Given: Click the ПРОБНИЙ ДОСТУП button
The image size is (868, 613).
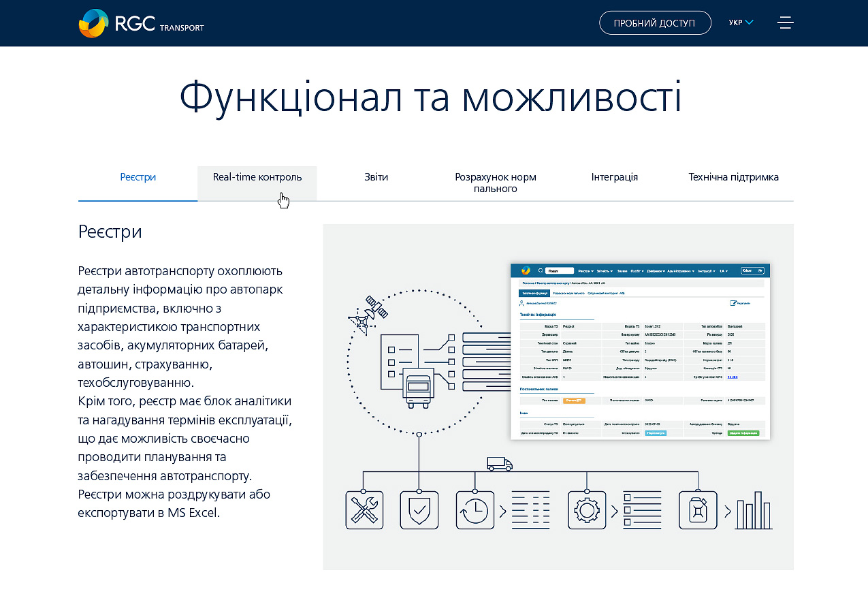Looking at the screenshot, I should 654,23.
